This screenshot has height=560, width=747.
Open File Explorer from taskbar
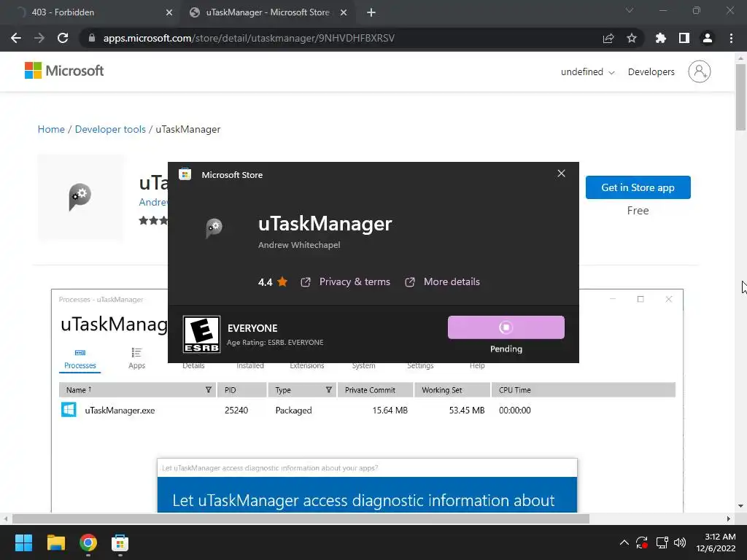point(55,542)
